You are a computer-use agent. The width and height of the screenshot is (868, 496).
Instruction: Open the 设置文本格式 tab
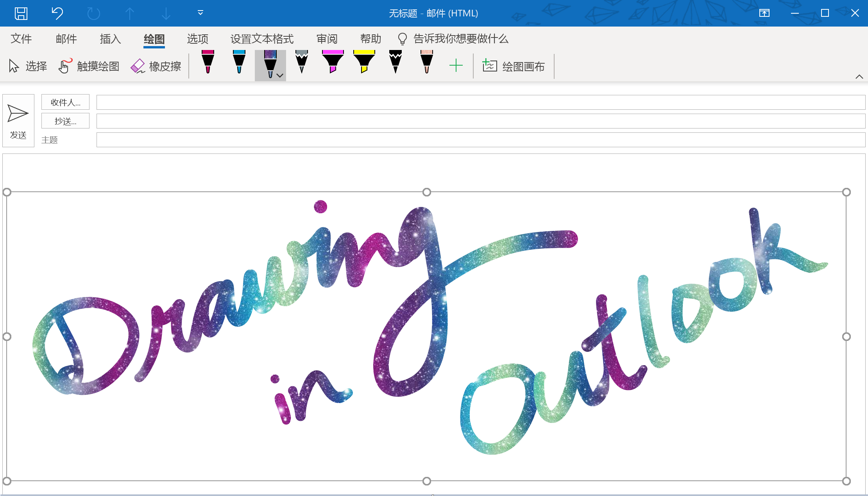point(262,39)
